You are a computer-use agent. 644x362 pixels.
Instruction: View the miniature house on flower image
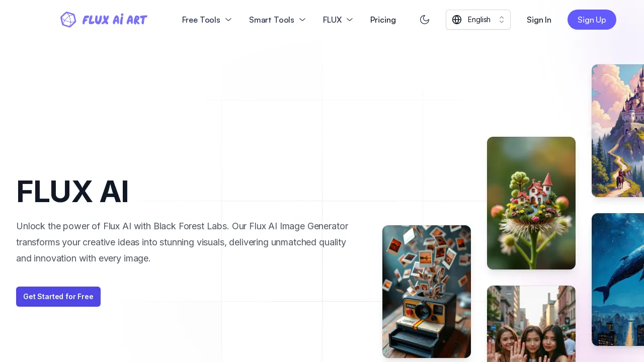[531, 203]
